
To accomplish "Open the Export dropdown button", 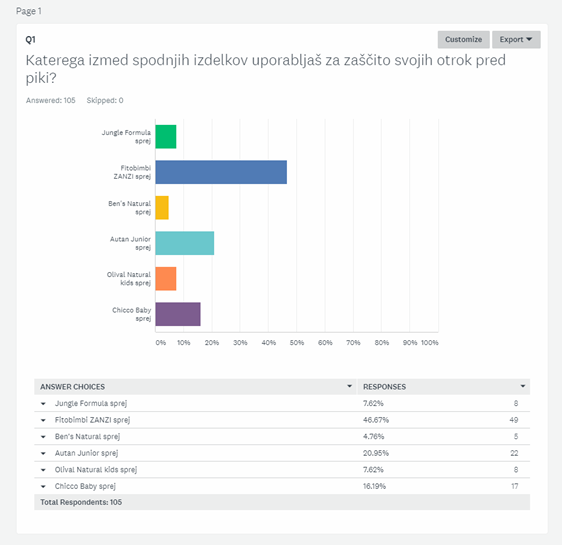I will (x=516, y=39).
